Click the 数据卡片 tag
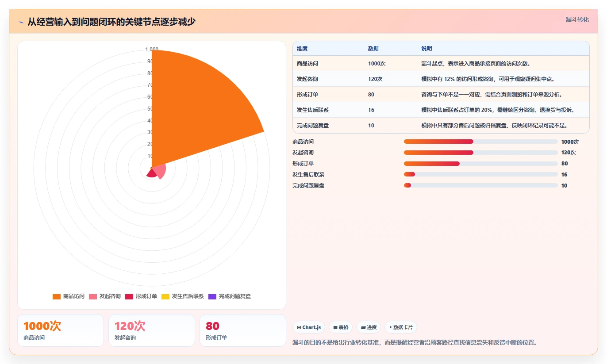The image size is (607, 364). [401, 327]
